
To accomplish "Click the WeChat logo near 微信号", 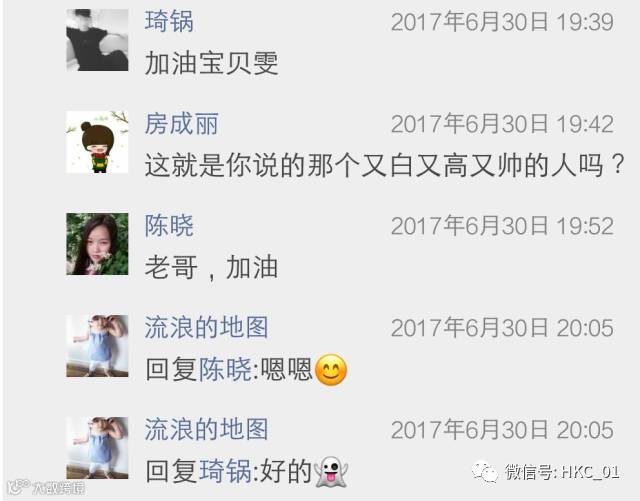I will pyautogui.click(x=484, y=472).
